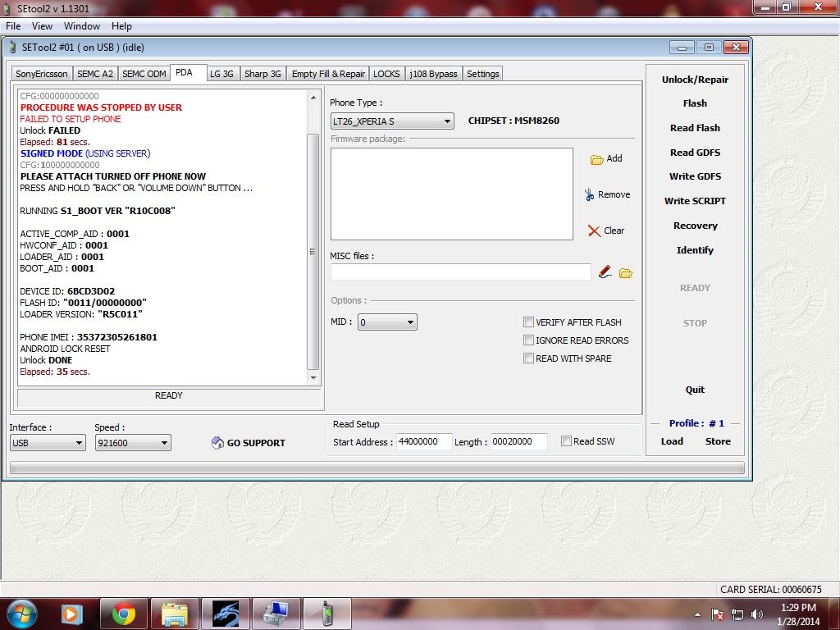This screenshot has width=840, height=630.
Task: Click the MISC files text field
Action: tap(461, 272)
